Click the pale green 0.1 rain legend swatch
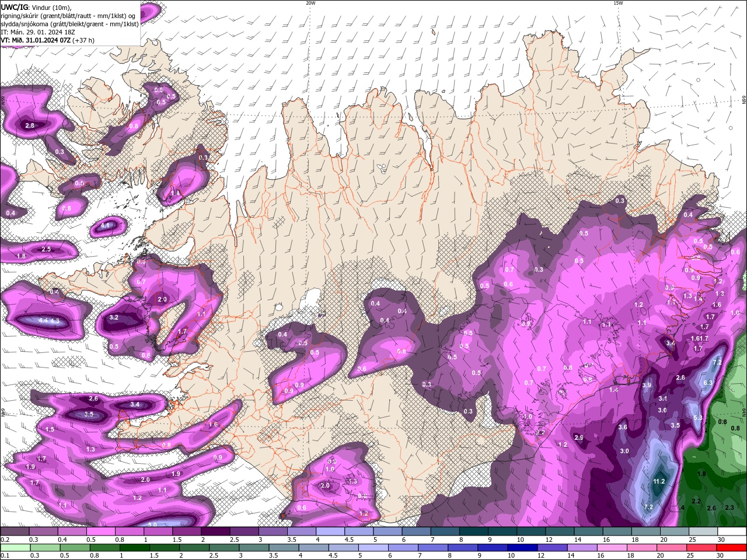 coord(15,547)
